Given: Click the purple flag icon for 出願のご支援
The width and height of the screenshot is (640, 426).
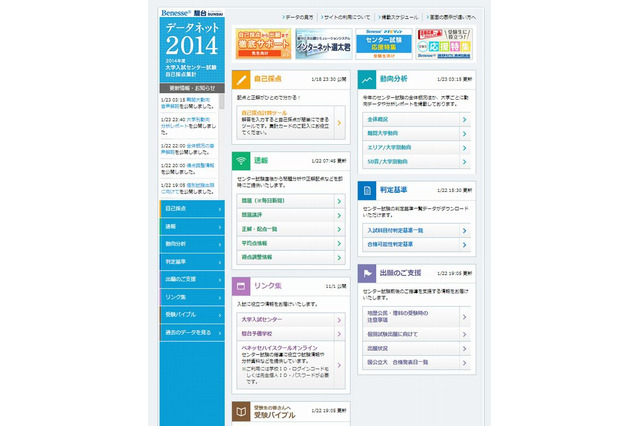Looking at the screenshot, I should pyautogui.click(x=367, y=273).
